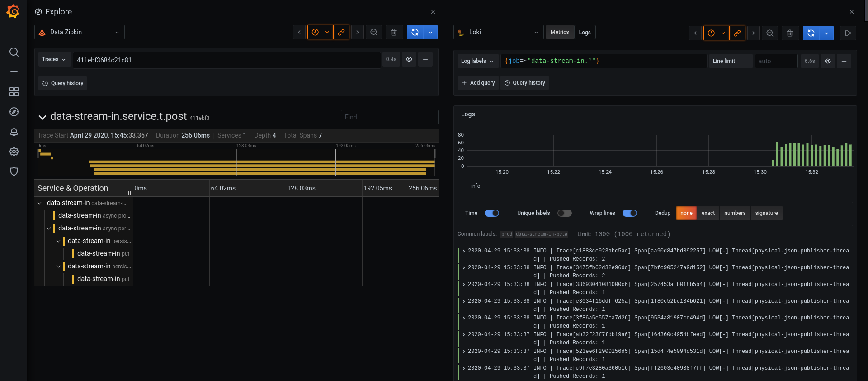Collapse data-stream-in async-per span
The height and width of the screenshot is (381, 868).
click(49, 229)
